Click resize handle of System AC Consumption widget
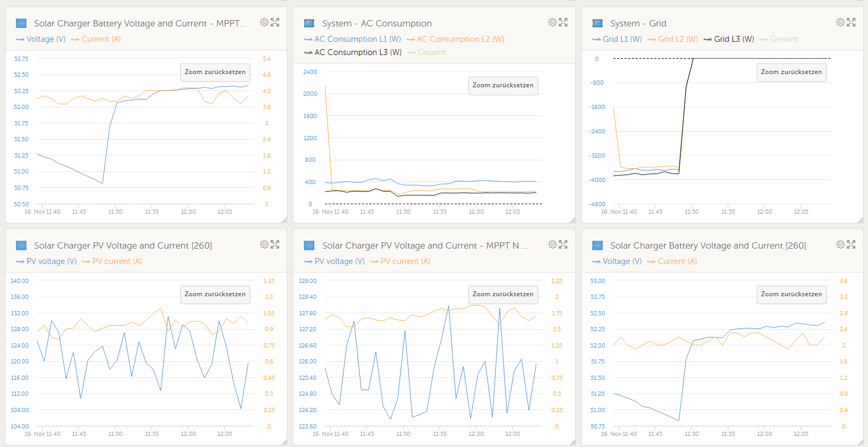The width and height of the screenshot is (868, 447). click(x=573, y=220)
